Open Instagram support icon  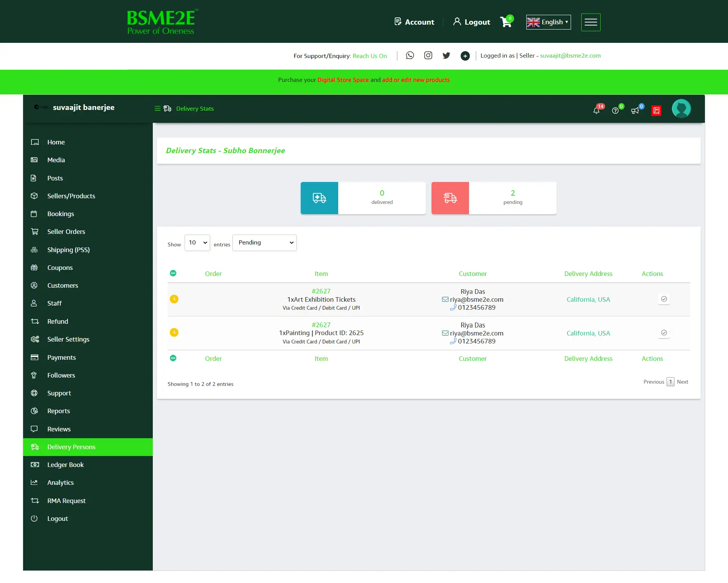click(428, 56)
